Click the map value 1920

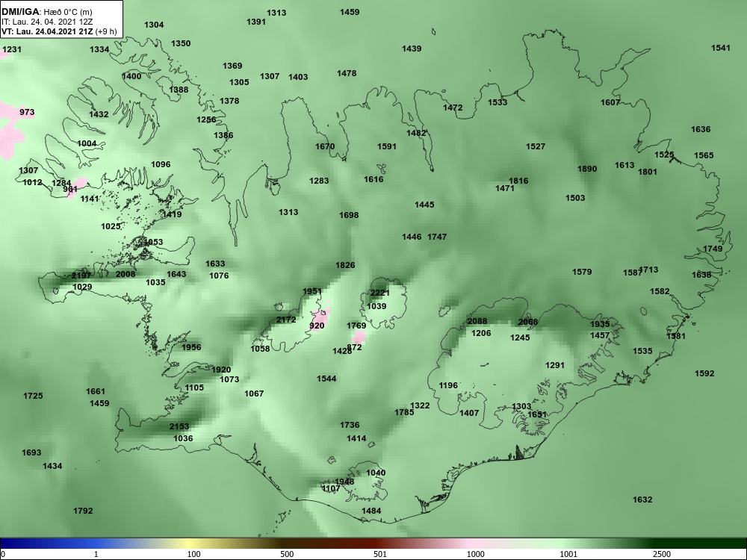coord(221,370)
